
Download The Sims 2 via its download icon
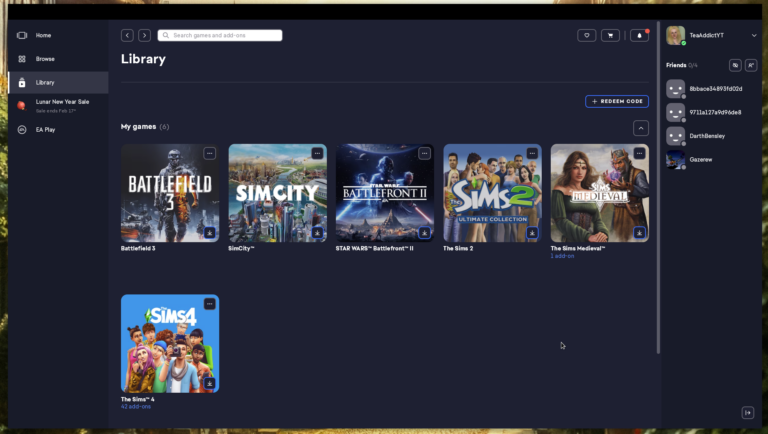pos(532,233)
